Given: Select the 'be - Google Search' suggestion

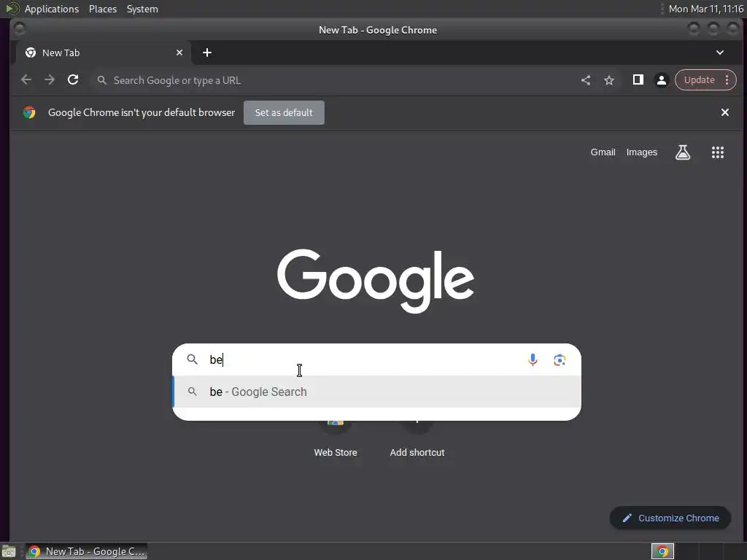Looking at the screenshot, I should [x=376, y=392].
